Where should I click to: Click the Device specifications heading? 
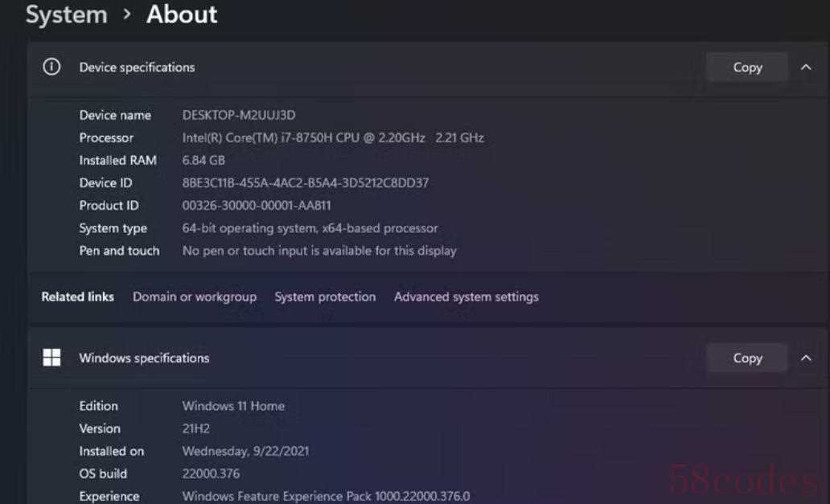[137, 68]
